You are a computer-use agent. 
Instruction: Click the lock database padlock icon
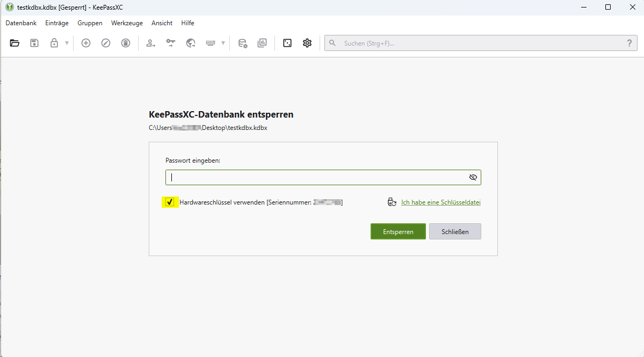[54, 43]
